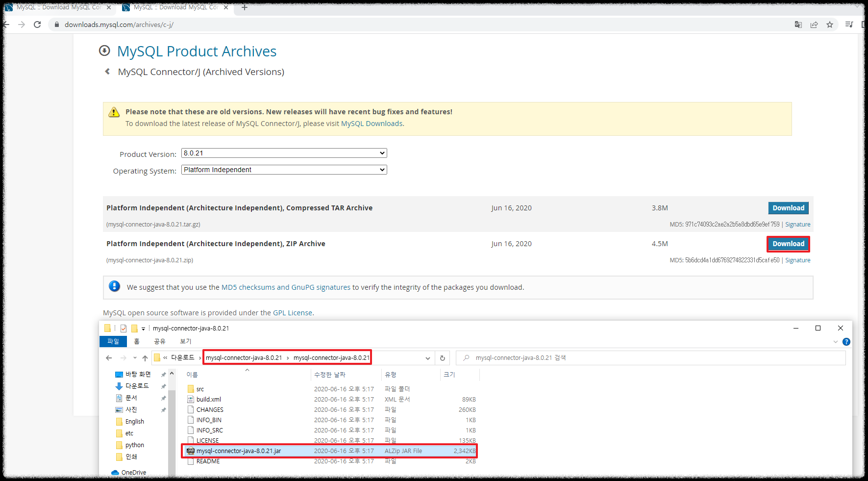Viewport: 868px width, 481px height.
Task: Click the back arrow beside MySQL Connector/J heading
Action: [x=107, y=72]
